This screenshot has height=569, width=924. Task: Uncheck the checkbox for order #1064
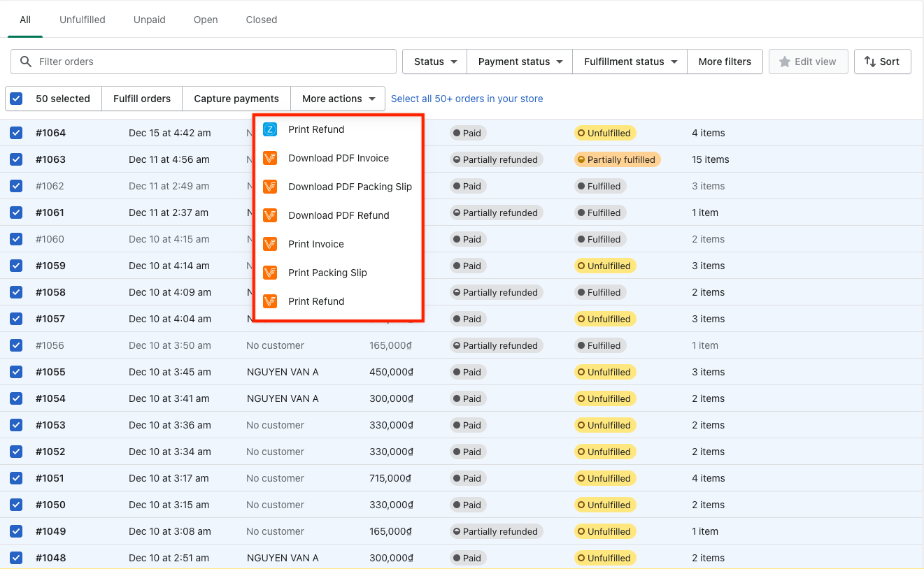(16, 133)
